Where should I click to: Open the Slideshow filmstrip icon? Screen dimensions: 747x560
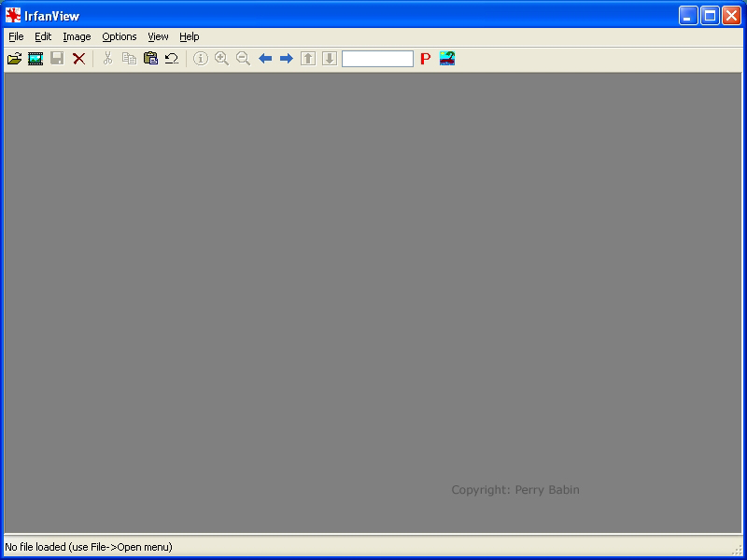35,59
